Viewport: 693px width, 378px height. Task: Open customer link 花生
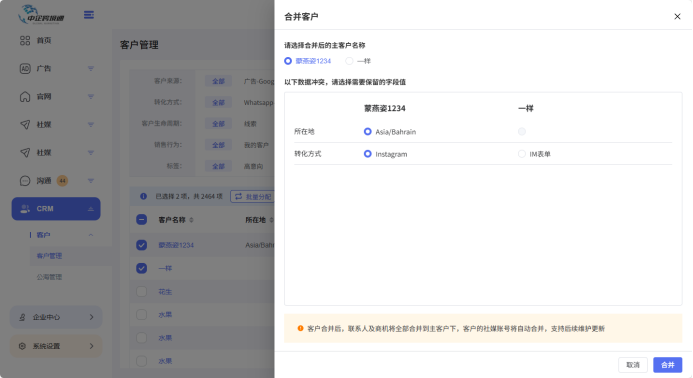pos(165,292)
